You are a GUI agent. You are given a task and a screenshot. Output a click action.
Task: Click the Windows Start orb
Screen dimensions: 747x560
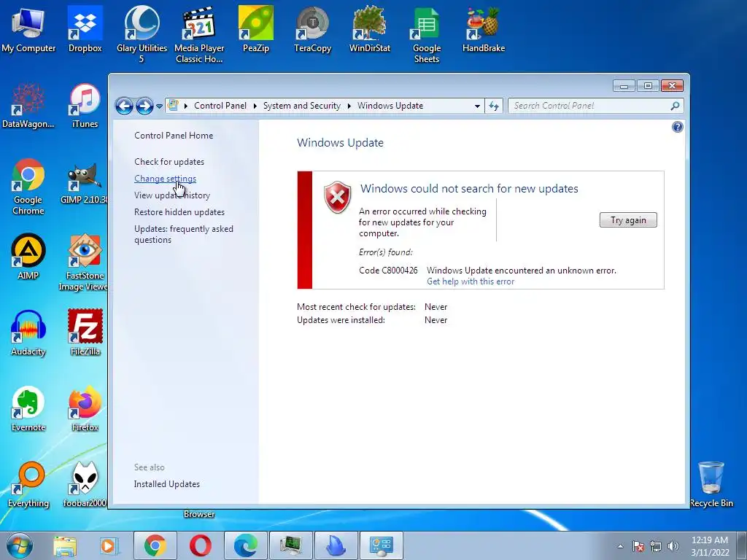(20, 545)
